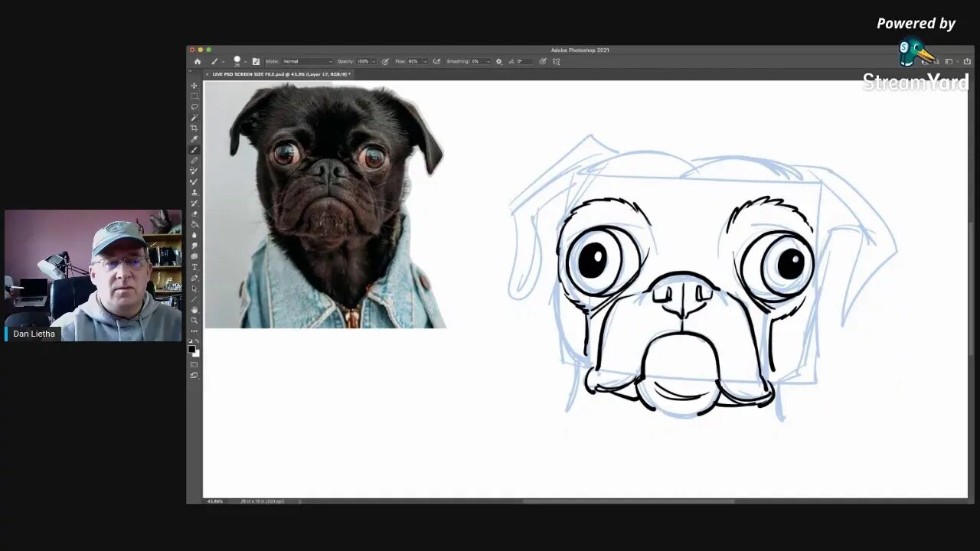Open the symmetry paint options butterfly icon
This screenshot has width=980, height=551.
coord(556,61)
